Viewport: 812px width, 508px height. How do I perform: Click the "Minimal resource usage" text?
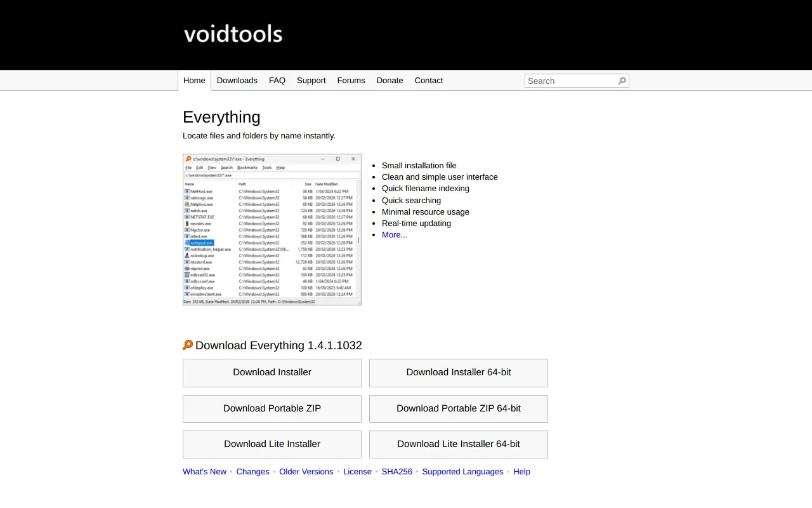click(x=426, y=212)
